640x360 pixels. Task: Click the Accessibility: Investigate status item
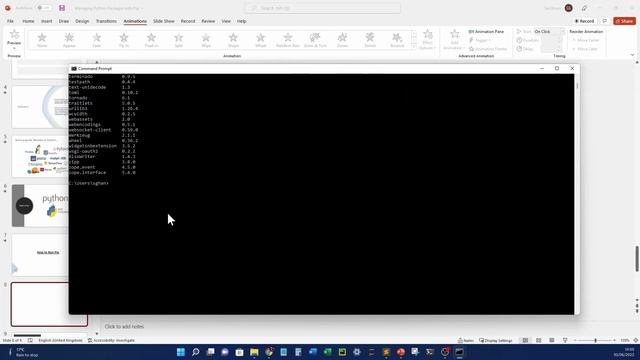[111, 340]
